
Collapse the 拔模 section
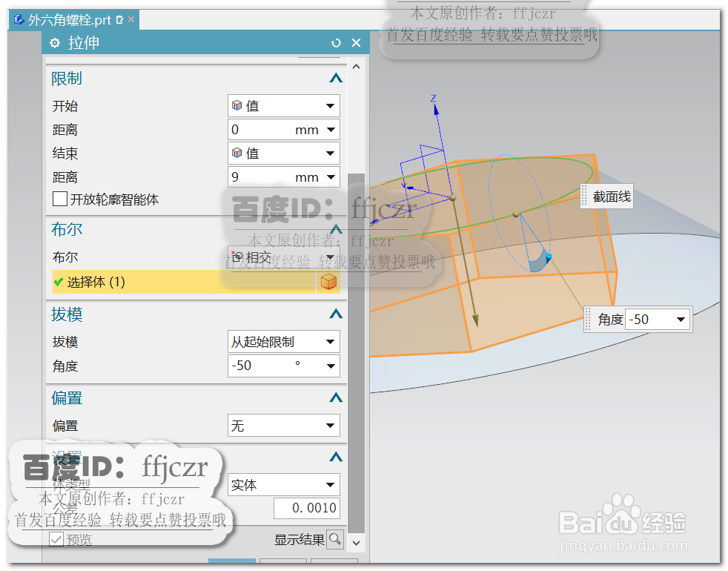click(x=336, y=314)
